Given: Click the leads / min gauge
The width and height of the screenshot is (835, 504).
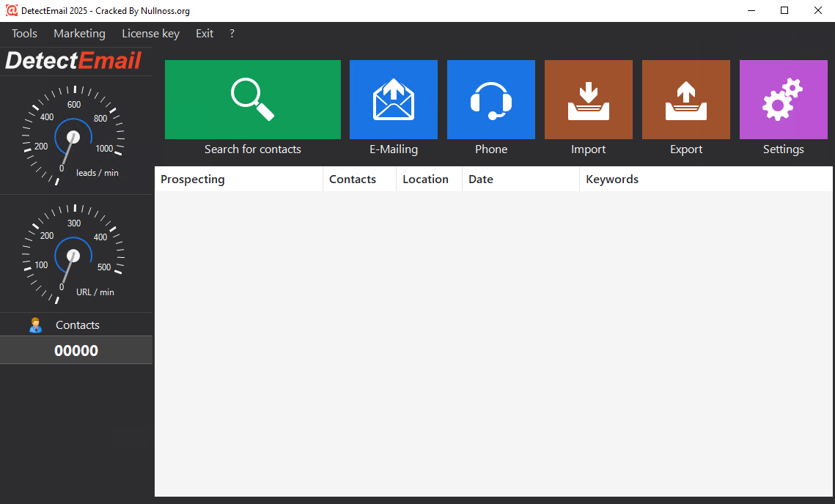Looking at the screenshot, I should [x=73, y=136].
